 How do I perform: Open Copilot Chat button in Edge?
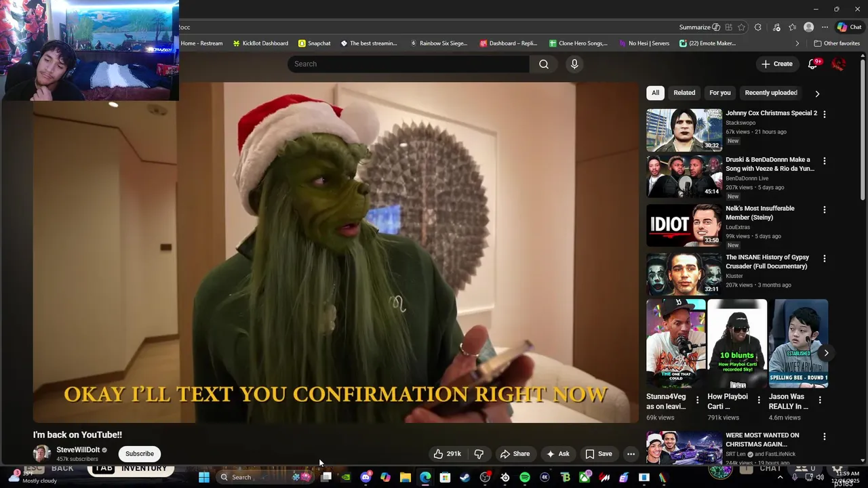click(x=849, y=27)
